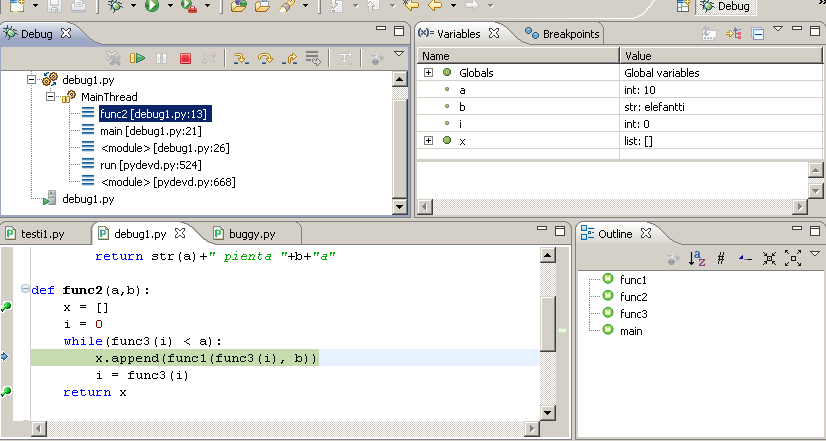Expand the Globals variable node

click(428, 73)
